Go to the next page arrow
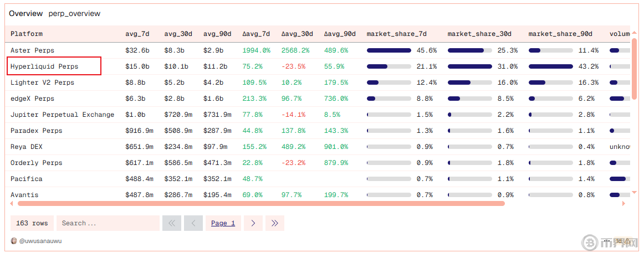 (x=253, y=223)
